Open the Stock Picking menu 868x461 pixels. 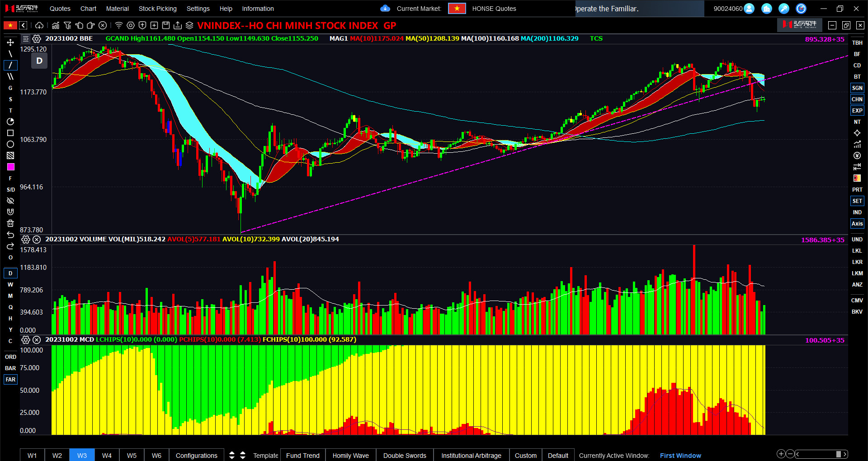(157, 9)
